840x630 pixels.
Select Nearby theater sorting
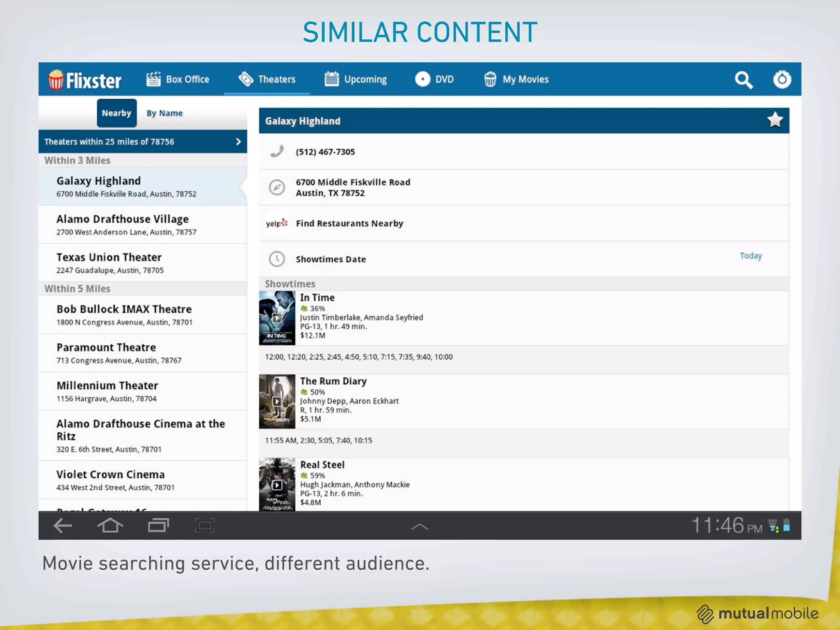117,113
